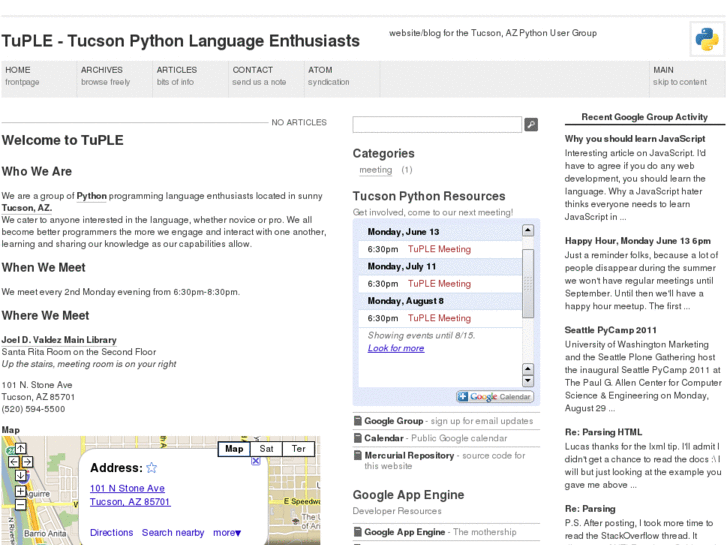Select the 'Monday, August 8' date header
This screenshot has height=545, width=727.
406,301
